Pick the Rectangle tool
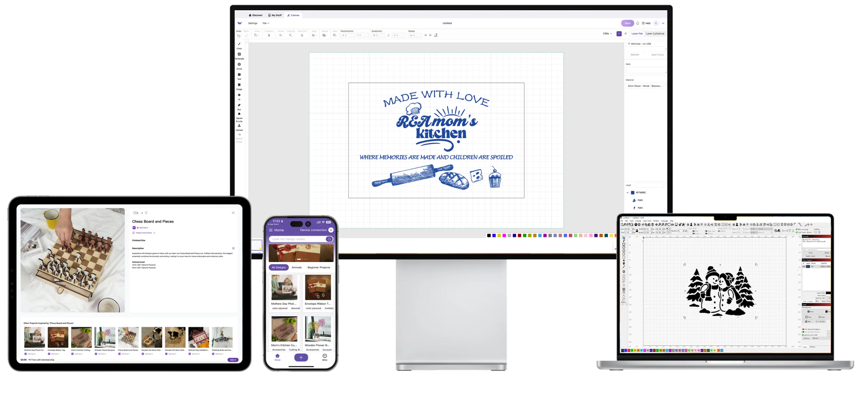The image size is (868, 395). point(239,54)
